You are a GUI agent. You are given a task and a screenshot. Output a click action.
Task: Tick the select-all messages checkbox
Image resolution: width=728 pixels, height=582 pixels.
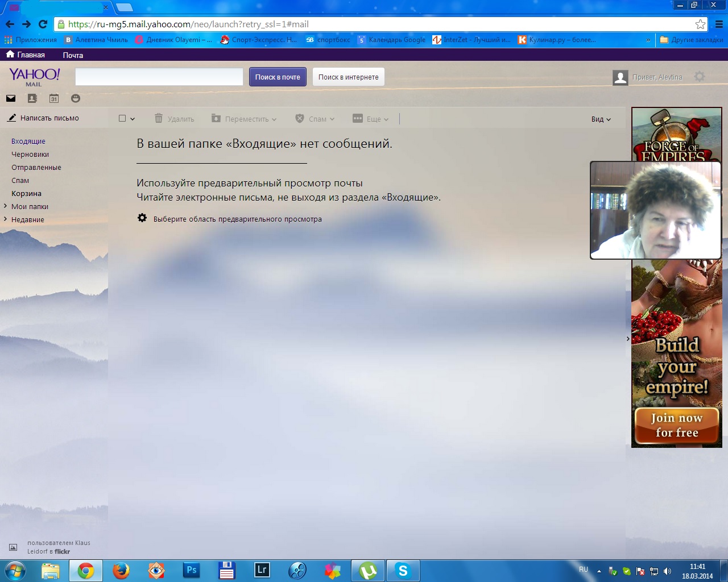coord(122,119)
